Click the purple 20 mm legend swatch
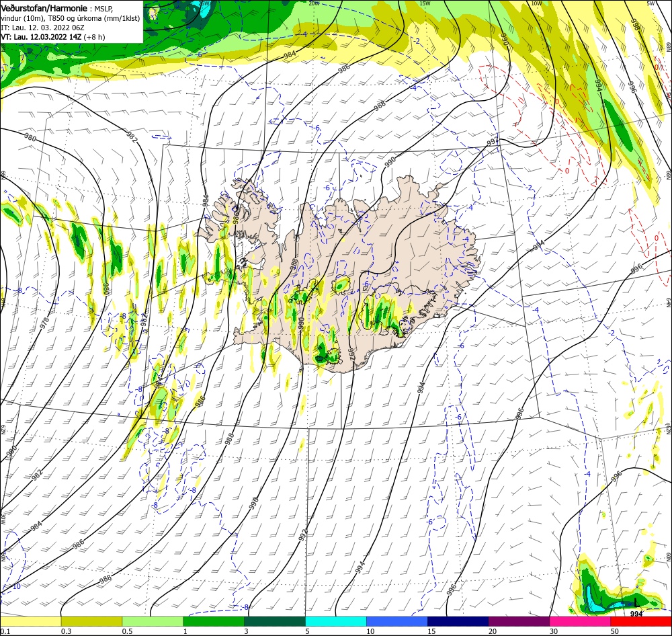 click(x=519, y=621)
